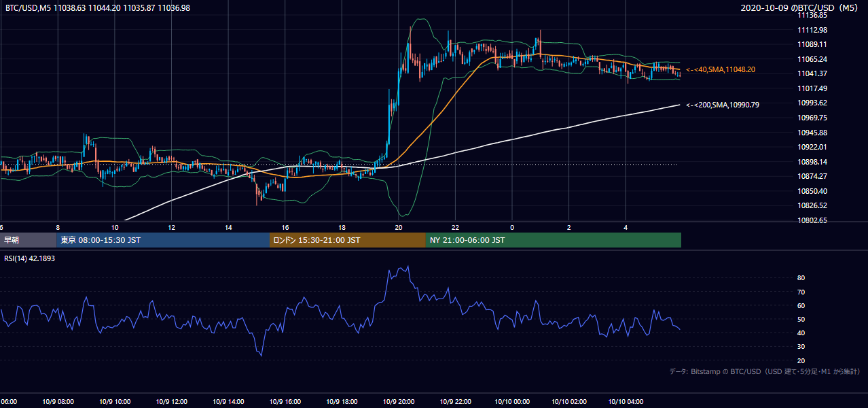Screen dimensions: 868x408
Task: Click price axis label 10826.52
Action: pyautogui.click(x=812, y=205)
